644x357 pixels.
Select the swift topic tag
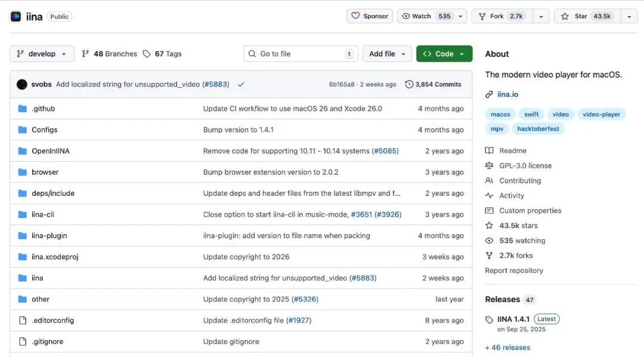(x=531, y=115)
